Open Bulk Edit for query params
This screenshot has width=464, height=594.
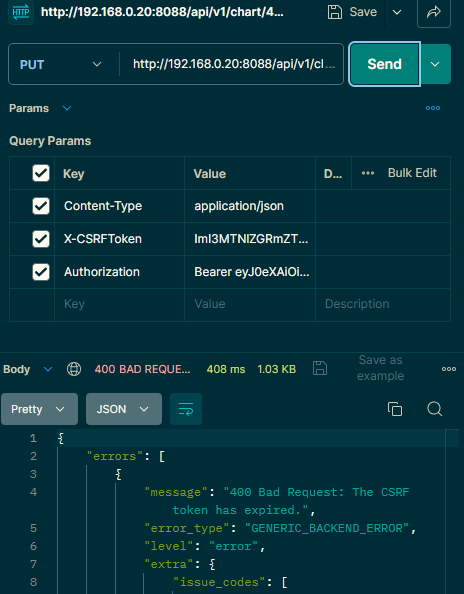[412, 173]
